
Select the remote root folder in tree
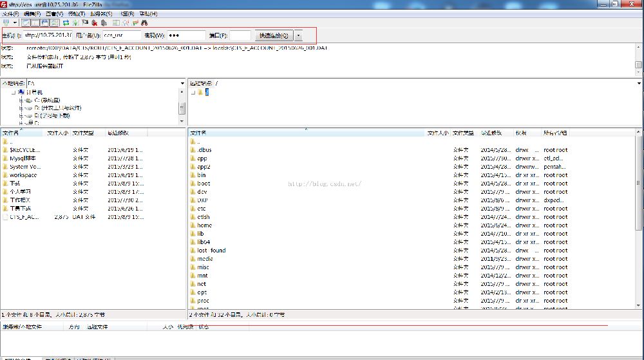point(207,92)
